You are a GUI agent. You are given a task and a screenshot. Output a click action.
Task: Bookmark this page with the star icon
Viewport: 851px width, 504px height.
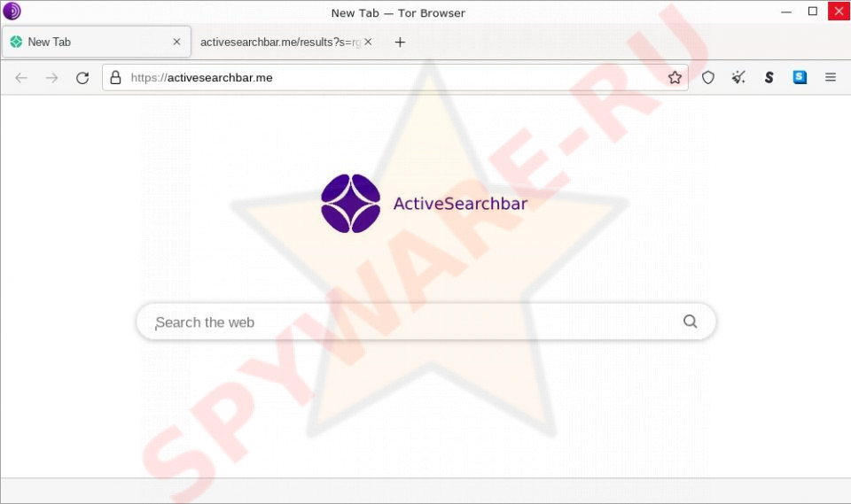[675, 78]
